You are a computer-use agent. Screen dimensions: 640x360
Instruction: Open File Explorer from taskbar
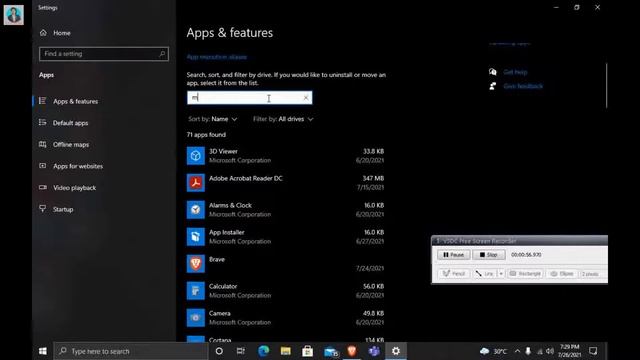point(285,351)
